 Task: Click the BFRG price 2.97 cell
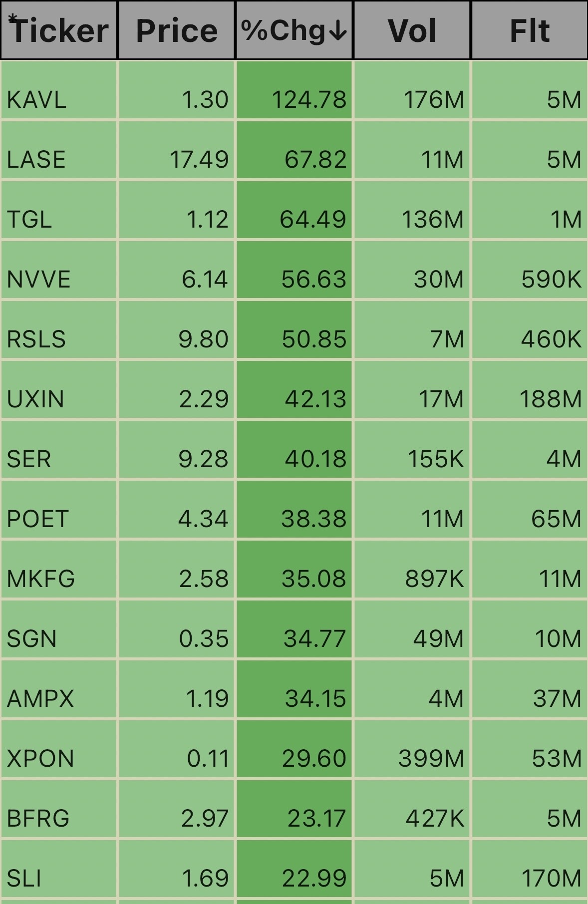177,809
